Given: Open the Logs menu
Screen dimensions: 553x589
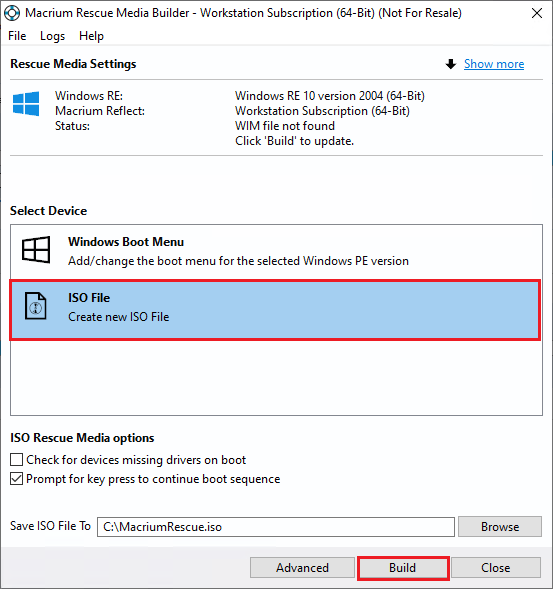Looking at the screenshot, I should point(53,36).
